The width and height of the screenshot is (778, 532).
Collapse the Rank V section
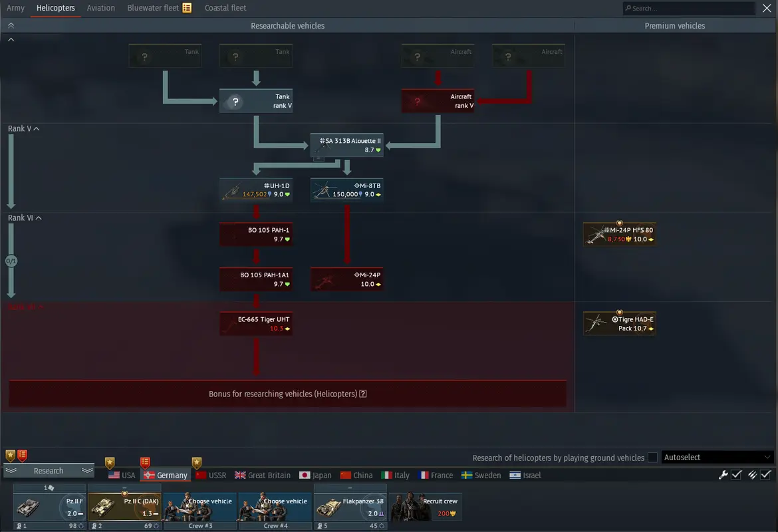pos(36,128)
